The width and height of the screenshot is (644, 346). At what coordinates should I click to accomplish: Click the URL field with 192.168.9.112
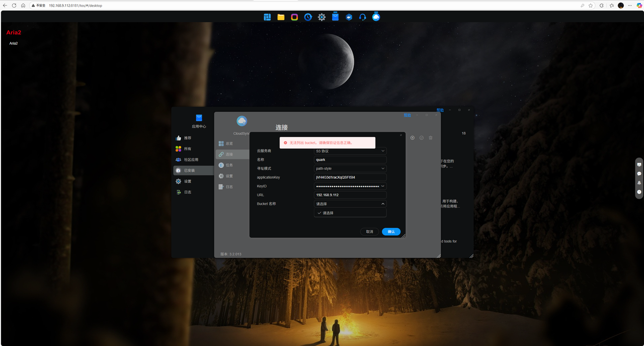[x=350, y=195]
